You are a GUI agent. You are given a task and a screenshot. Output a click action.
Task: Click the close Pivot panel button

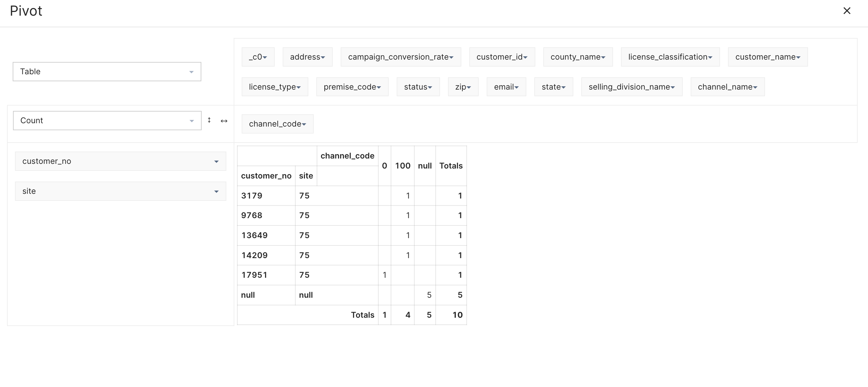(x=847, y=11)
